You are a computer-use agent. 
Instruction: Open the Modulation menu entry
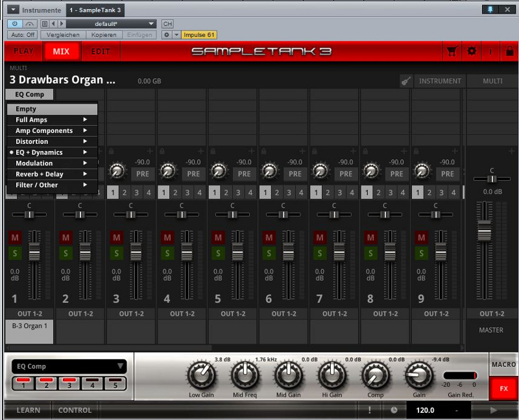pos(53,163)
